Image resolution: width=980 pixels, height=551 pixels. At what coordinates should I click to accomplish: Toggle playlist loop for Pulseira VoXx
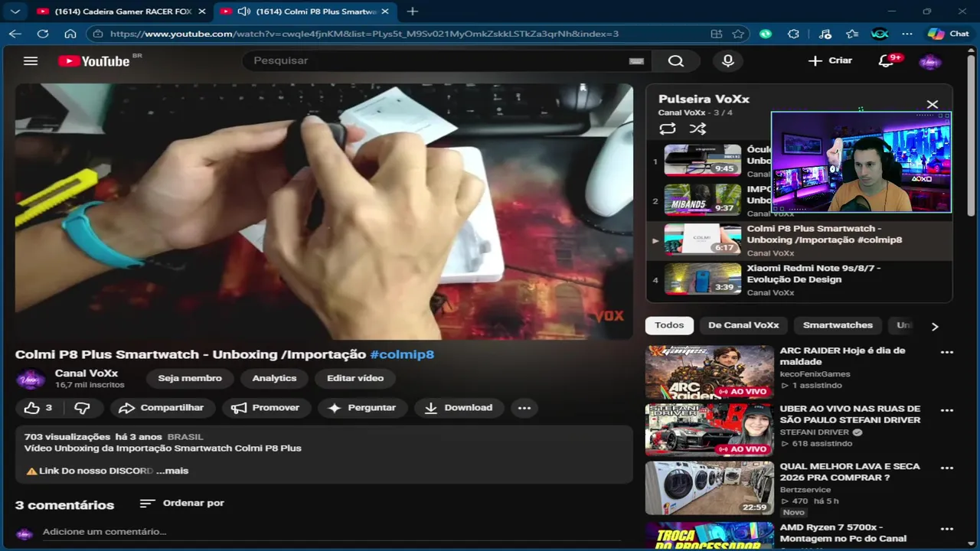(x=667, y=129)
